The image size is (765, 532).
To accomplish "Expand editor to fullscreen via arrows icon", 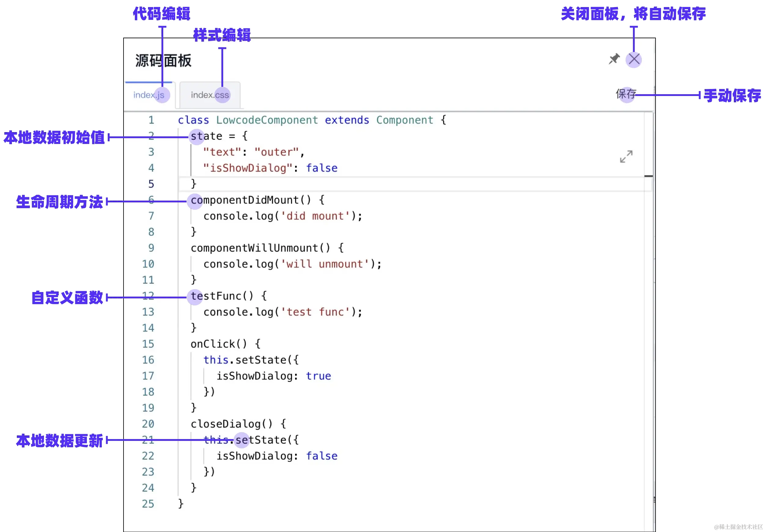I will coord(626,156).
